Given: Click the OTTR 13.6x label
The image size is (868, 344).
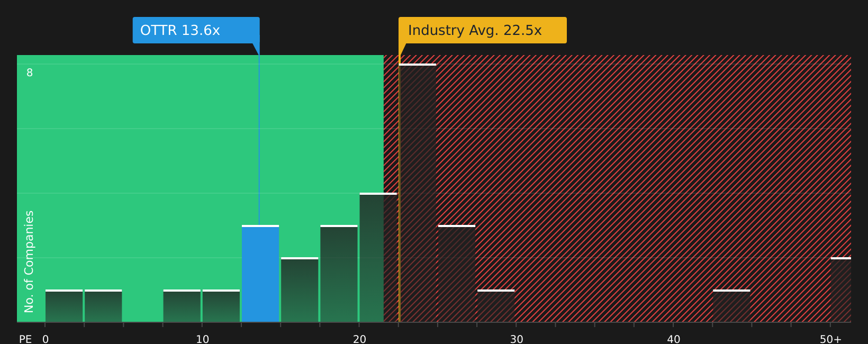Looking at the screenshot, I should (196, 30).
